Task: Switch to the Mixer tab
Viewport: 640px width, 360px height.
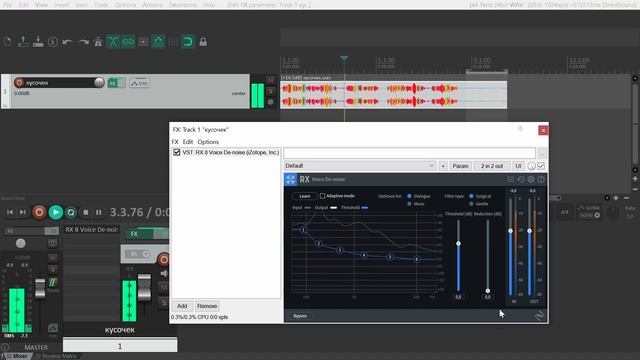Action: (18, 356)
